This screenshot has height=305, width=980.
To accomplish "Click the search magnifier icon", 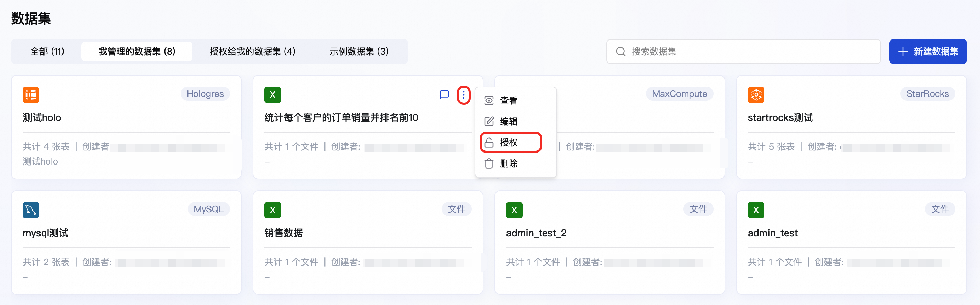I will [x=620, y=52].
